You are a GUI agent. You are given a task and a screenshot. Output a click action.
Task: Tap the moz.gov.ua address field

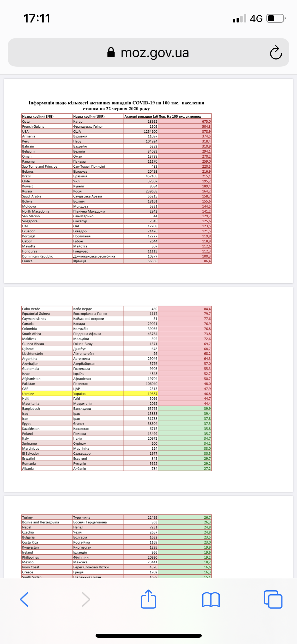point(154,52)
